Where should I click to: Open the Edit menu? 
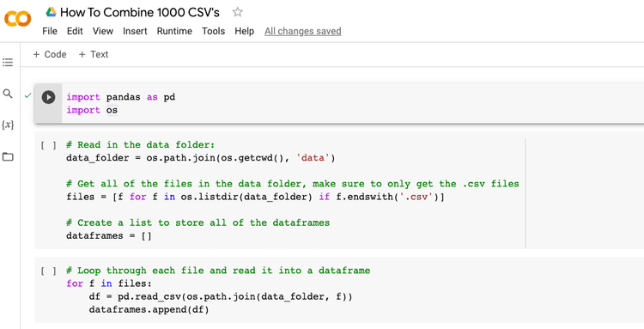click(x=75, y=31)
